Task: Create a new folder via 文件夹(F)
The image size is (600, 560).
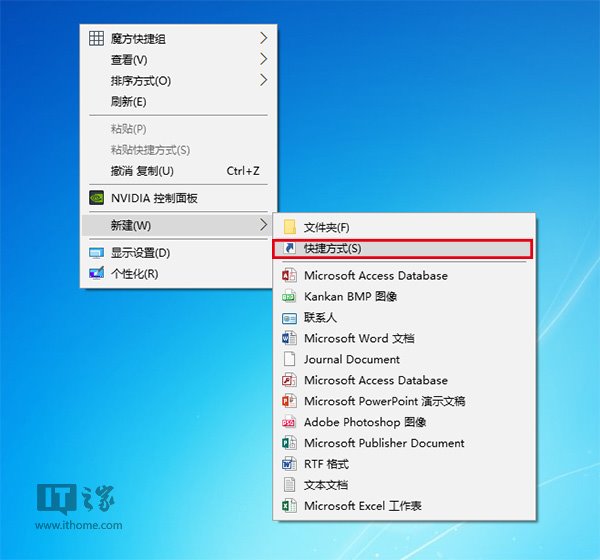Action: pos(404,227)
